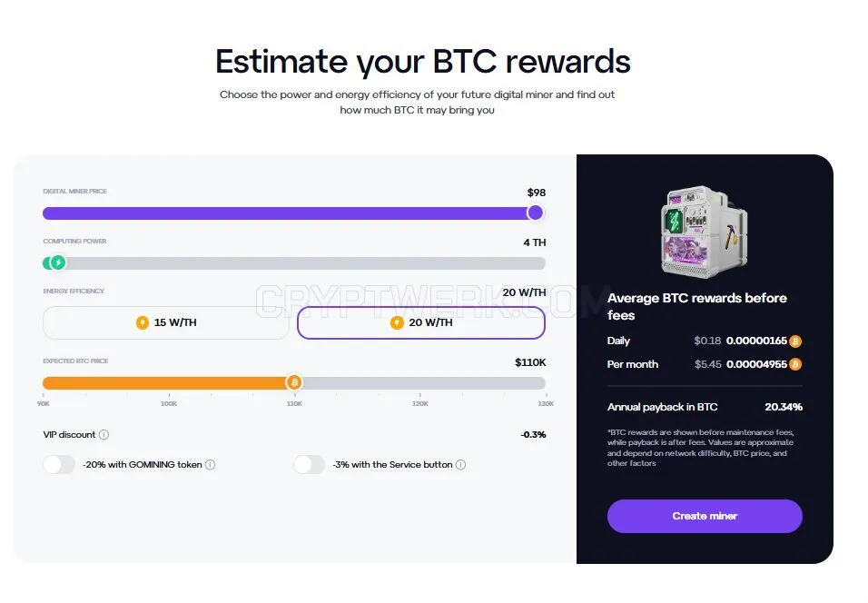This screenshot has width=868, height=603.
Task: Click the middle of the Computing Power slider track
Action: point(294,263)
